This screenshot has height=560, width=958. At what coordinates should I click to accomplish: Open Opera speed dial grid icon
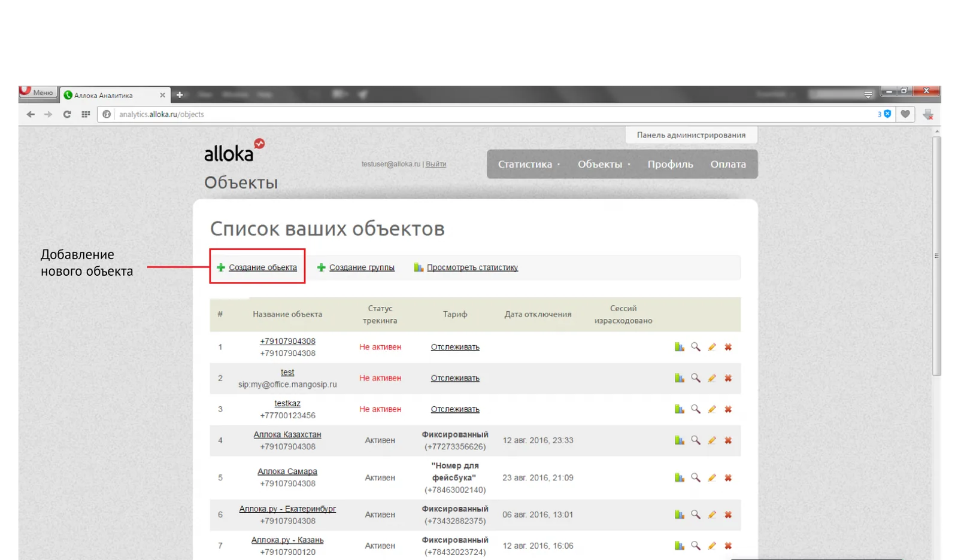pos(86,114)
